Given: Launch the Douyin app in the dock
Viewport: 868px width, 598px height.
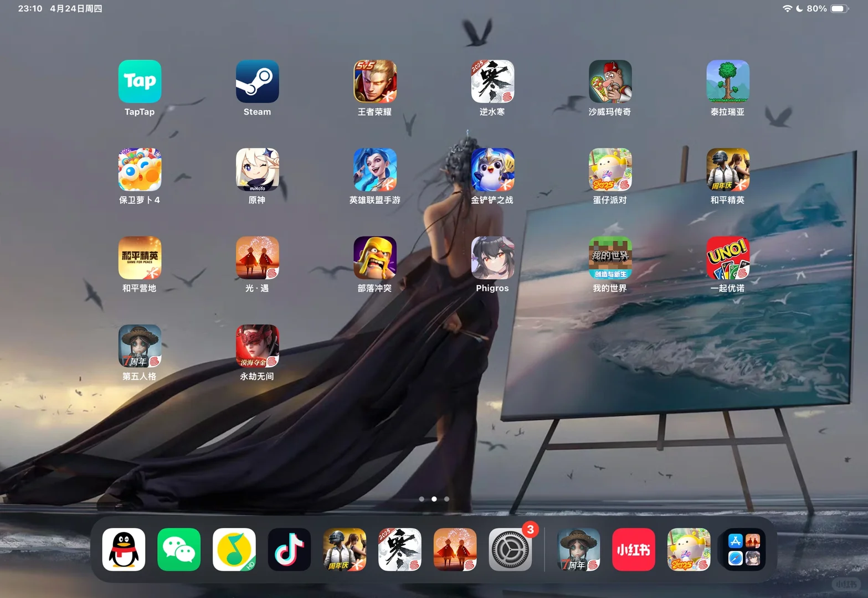Looking at the screenshot, I should [289, 549].
